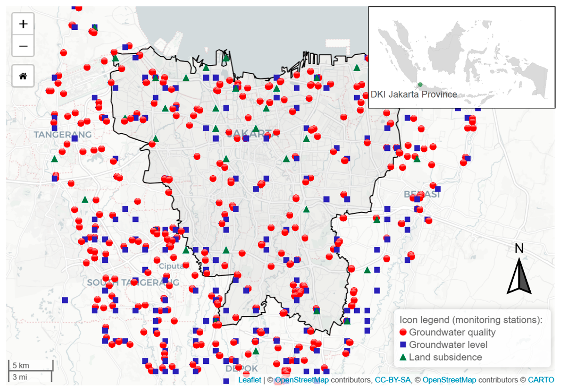
Task: Open the CC-BY-SA license link
Action: 392,380
